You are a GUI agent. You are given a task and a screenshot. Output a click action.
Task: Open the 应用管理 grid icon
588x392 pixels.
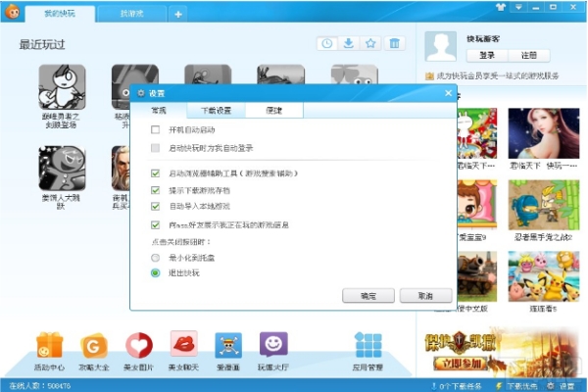367,345
